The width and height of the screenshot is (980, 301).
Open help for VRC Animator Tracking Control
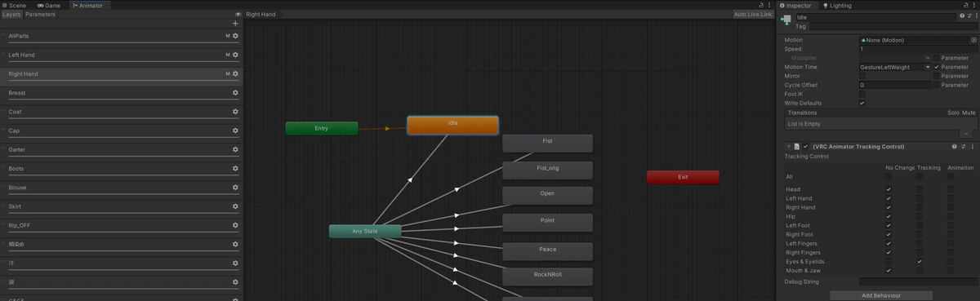point(954,147)
